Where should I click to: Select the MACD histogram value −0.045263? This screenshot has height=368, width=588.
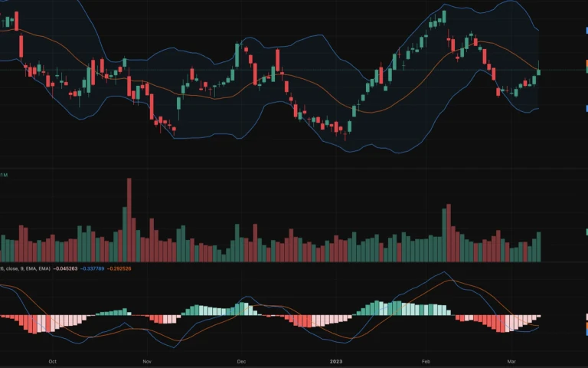(65, 269)
